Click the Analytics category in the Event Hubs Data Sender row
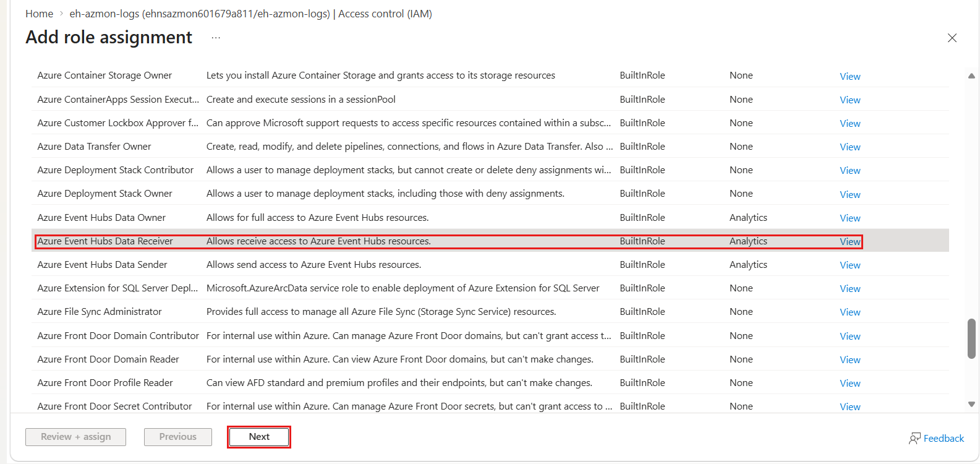 [748, 264]
